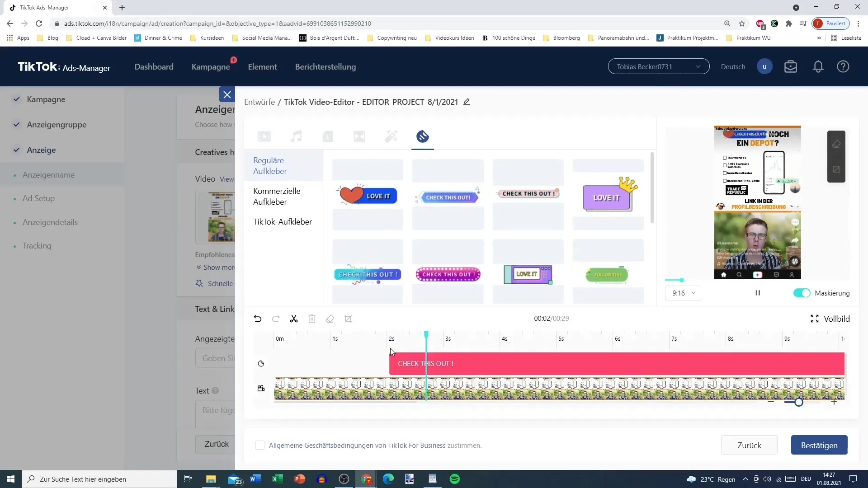Click the crop icon beside the preview

coord(836,169)
